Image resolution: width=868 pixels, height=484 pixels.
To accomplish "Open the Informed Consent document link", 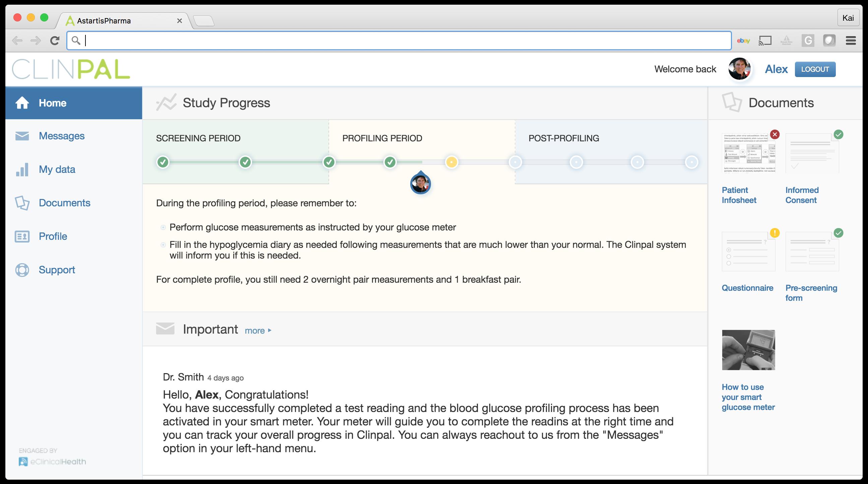I will point(802,195).
